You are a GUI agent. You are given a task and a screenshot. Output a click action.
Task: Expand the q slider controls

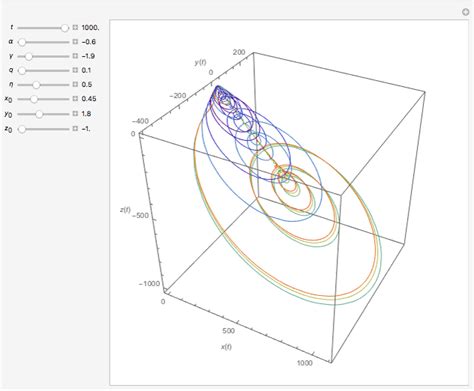(75, 70)
